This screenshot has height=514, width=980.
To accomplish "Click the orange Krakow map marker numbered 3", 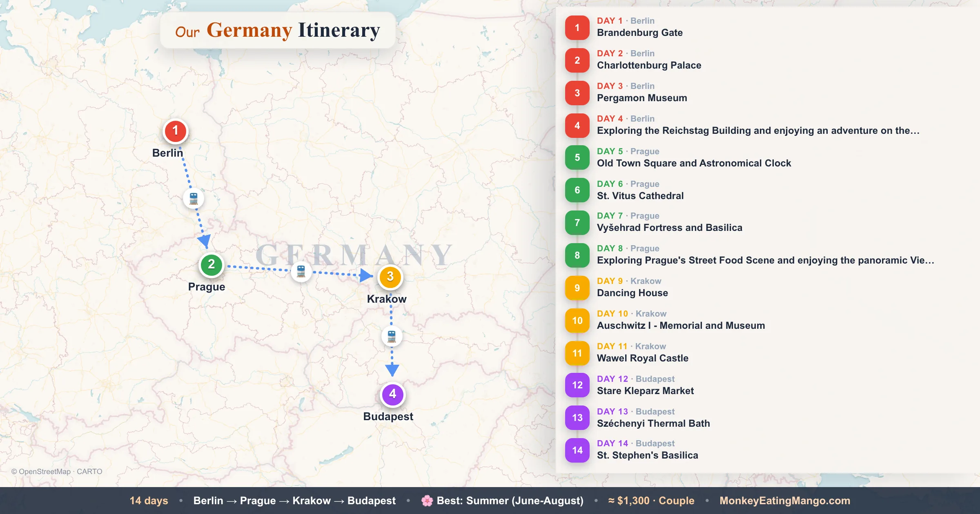I will (x=390, y=277).
